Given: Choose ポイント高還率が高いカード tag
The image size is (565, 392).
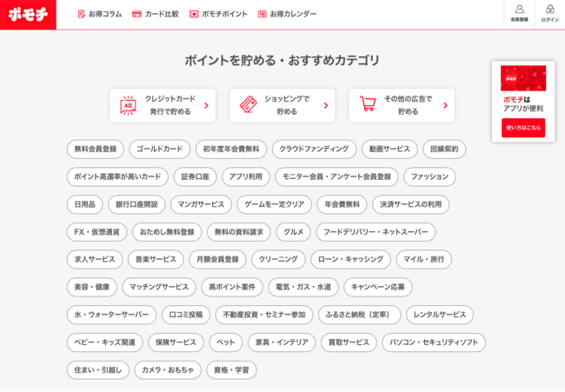Looking at the screenshot, I should tap(117, 176).
